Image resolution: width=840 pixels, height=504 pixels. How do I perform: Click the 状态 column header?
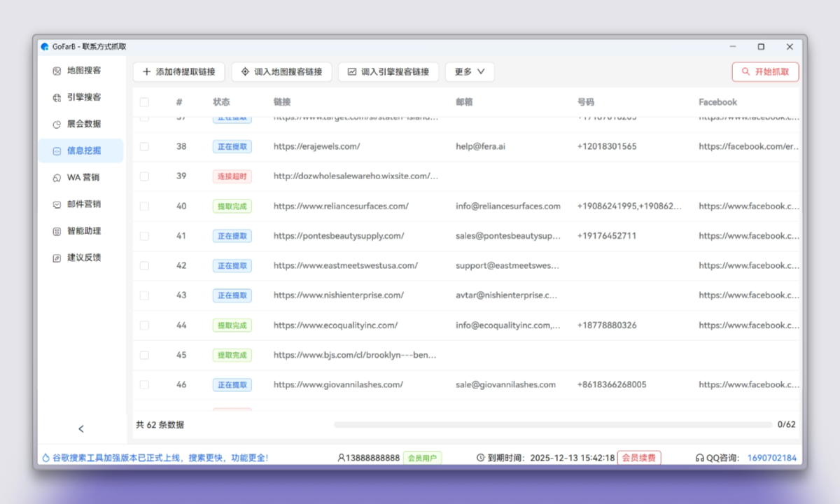point(221,102)
